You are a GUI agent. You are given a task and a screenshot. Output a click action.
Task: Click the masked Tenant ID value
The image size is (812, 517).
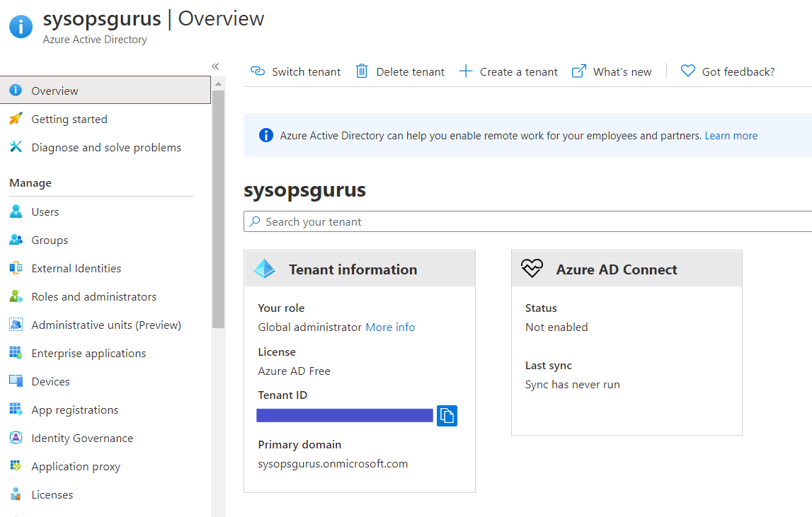344,416
